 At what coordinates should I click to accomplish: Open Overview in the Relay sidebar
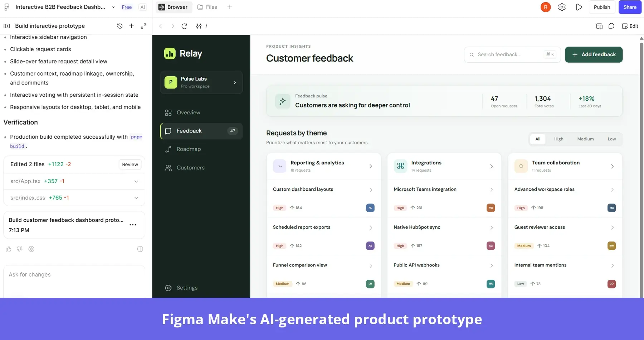pos(201,112)
